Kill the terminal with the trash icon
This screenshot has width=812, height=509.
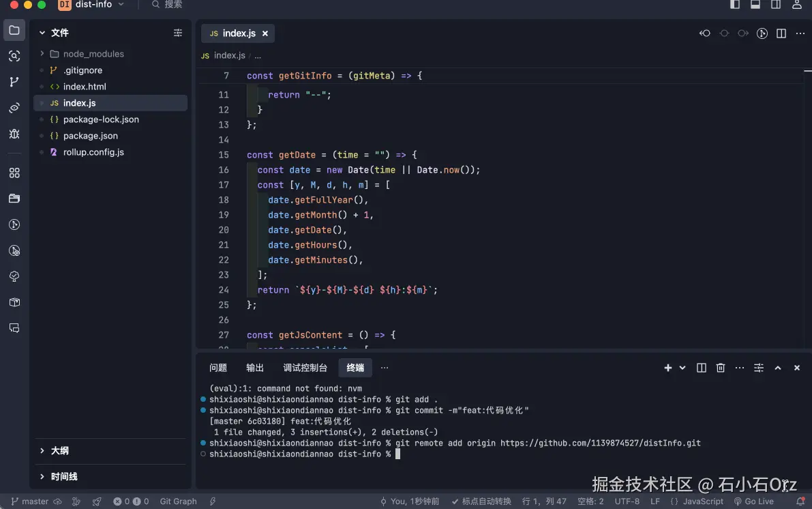tap(721, 368)
